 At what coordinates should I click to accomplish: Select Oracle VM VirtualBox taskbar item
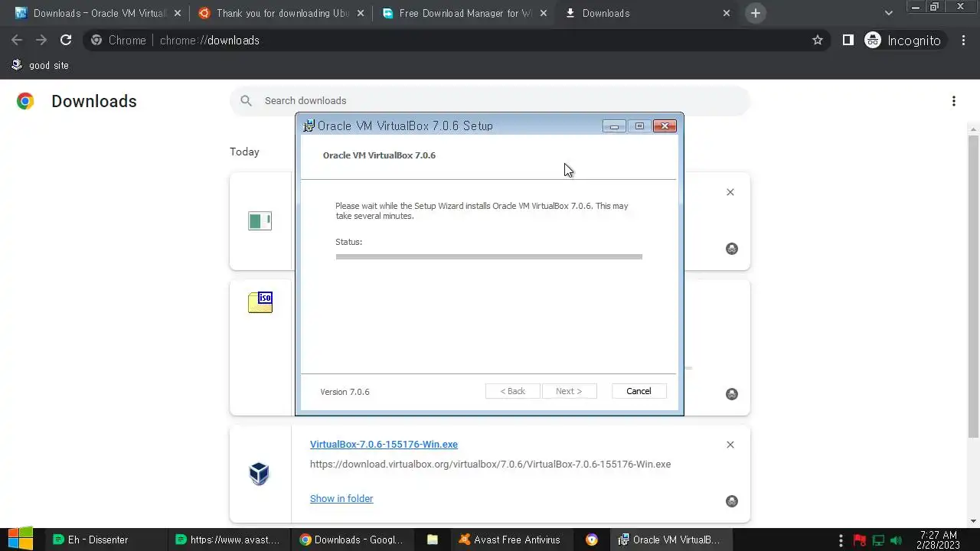click(x=669, y=540)
